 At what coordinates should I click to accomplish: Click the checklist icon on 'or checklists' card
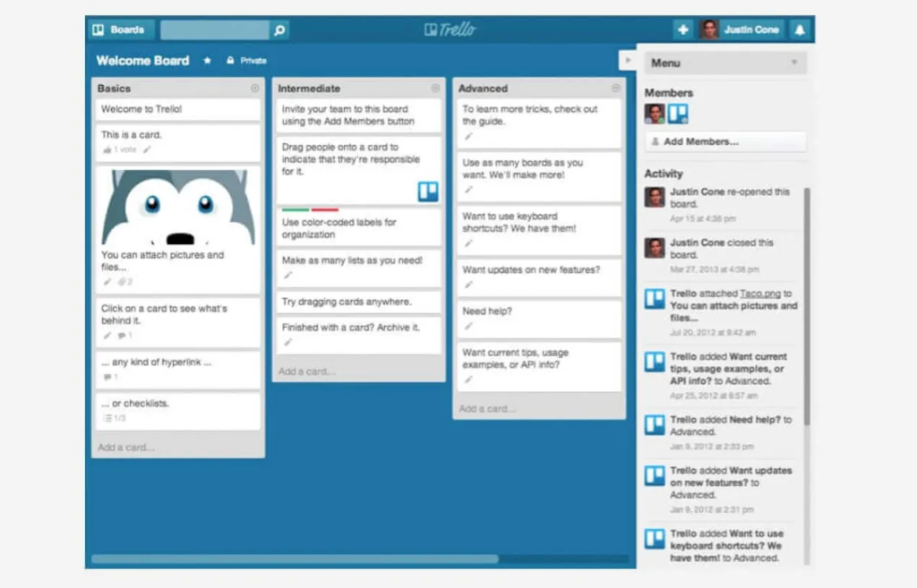[107, 418]
